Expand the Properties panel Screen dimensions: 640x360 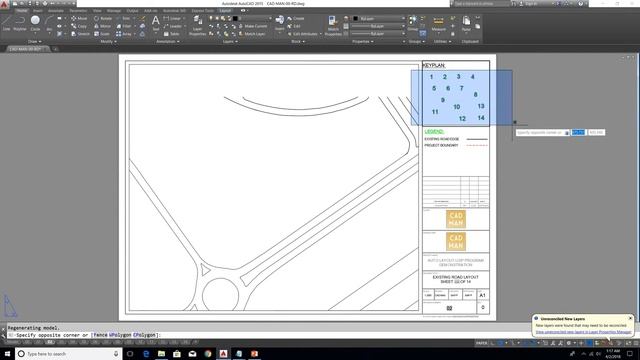[x=362, y=42]
